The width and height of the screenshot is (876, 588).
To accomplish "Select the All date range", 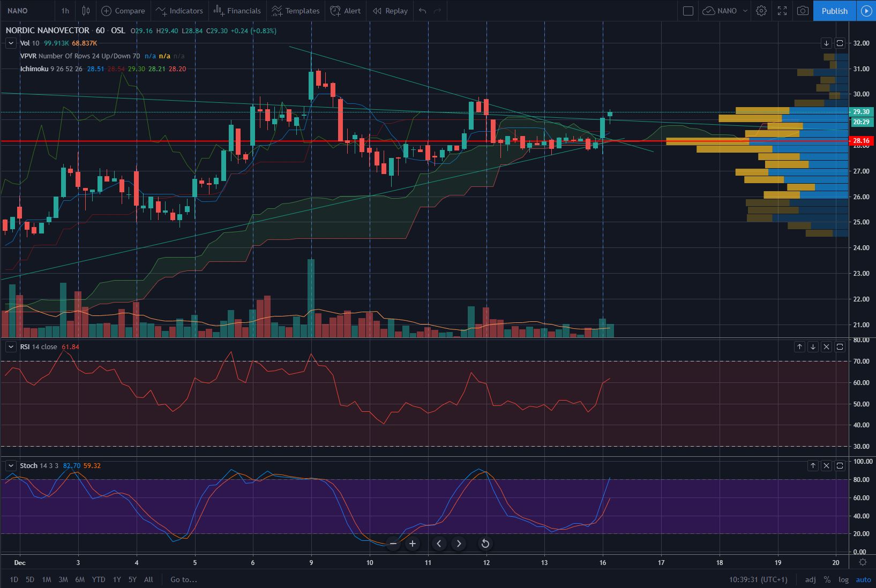I will tap(148, 579).
